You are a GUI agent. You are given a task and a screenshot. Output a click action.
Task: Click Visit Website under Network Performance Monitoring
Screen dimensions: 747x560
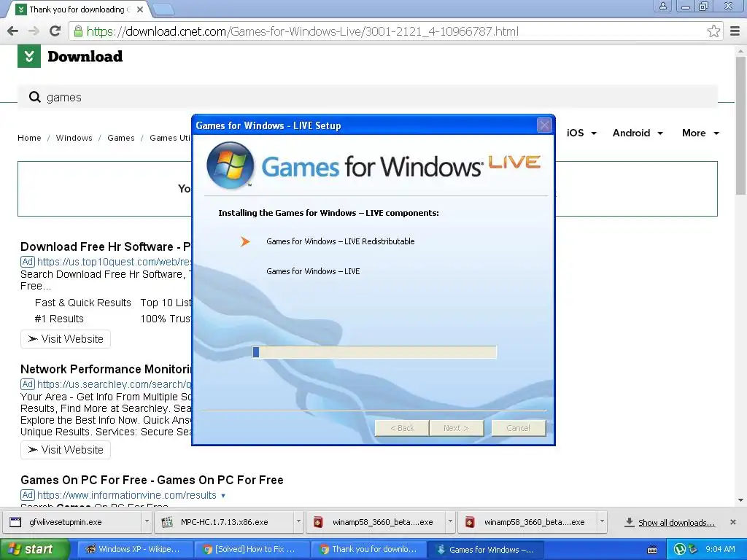pyautogui.click(x=66, y=450)
